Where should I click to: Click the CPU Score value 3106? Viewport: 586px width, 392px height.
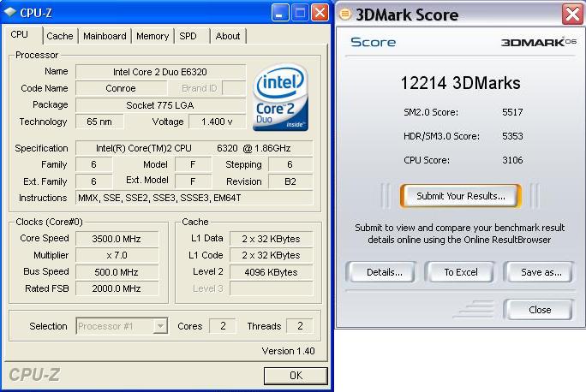point(512,160)
